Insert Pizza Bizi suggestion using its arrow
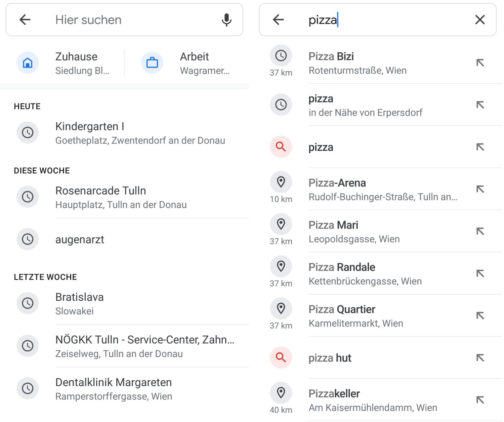Image resolution: width=504 pixels, height=422 pixels. (480, 63)
